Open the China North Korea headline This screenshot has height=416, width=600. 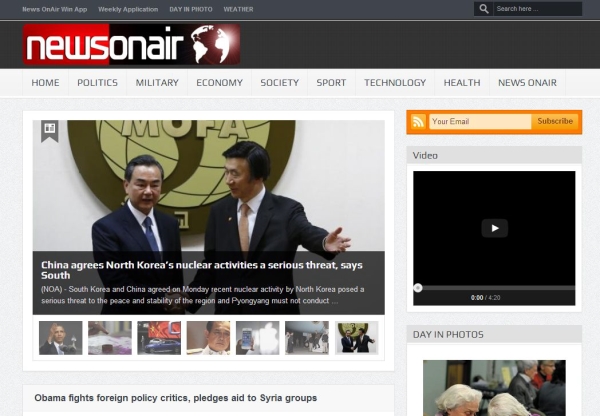[202, 270]
